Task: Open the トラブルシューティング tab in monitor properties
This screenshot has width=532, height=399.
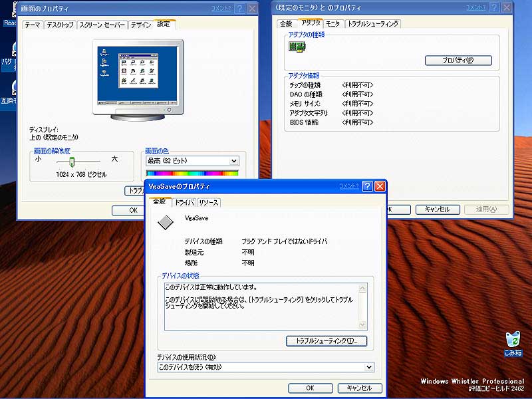Action: pyautogui.click(x=373, y=24)
